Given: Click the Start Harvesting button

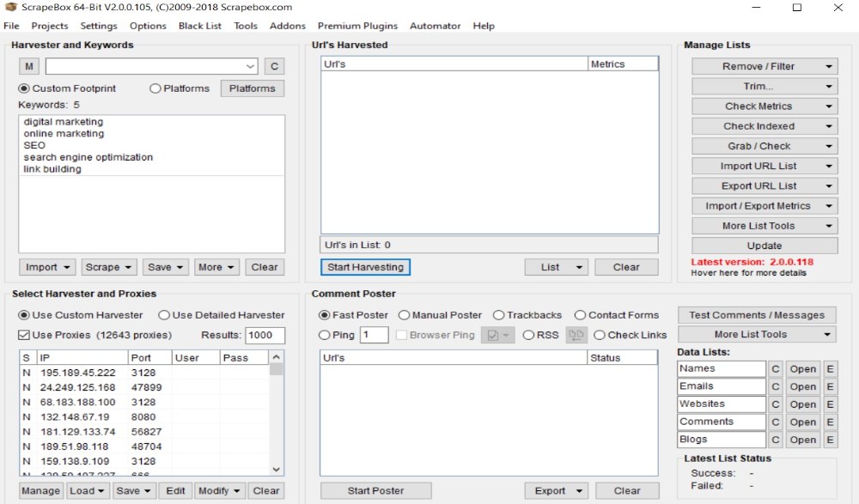Looking at the screenshot, I should coord(365,267).
